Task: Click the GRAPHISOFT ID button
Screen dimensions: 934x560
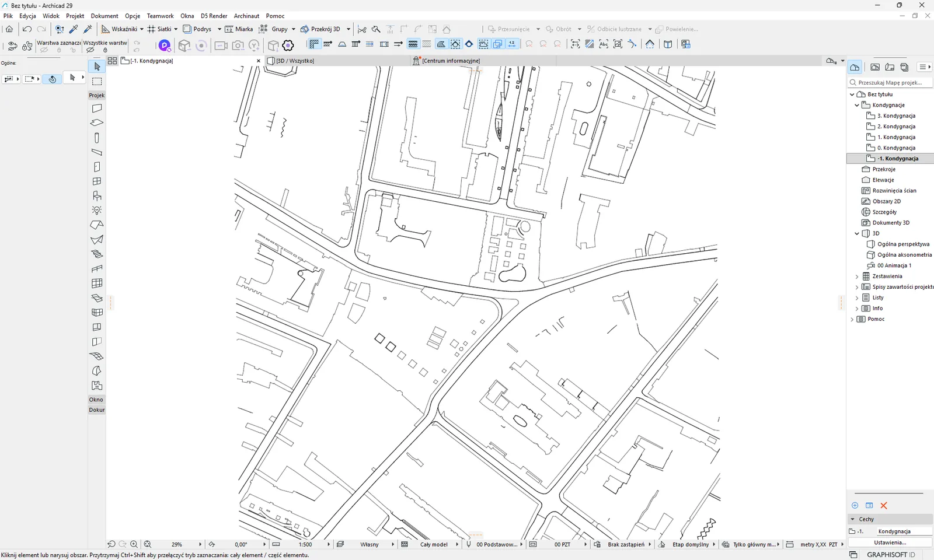Action: pos(890,555)
